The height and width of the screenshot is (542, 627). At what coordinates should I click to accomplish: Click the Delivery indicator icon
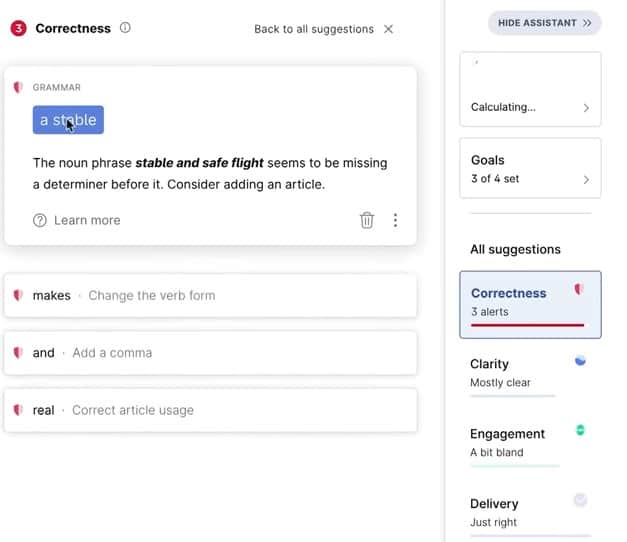pyautogui.click(x=580, y=500)
